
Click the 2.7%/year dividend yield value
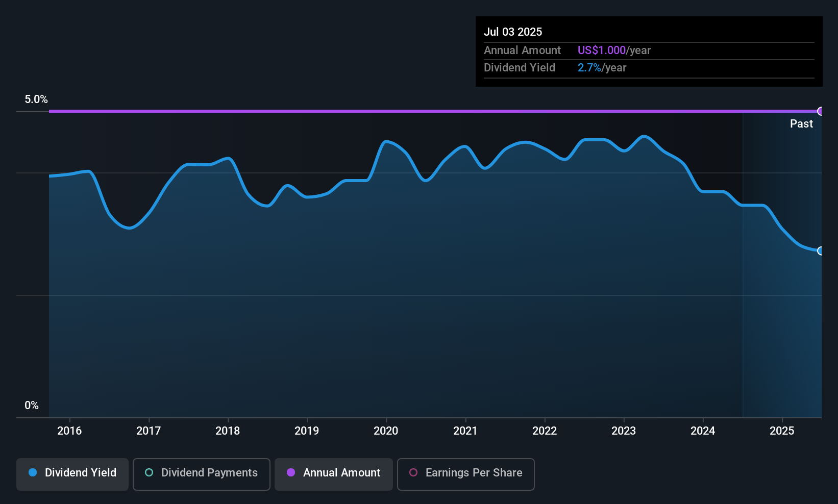click(x=602, y=67)
